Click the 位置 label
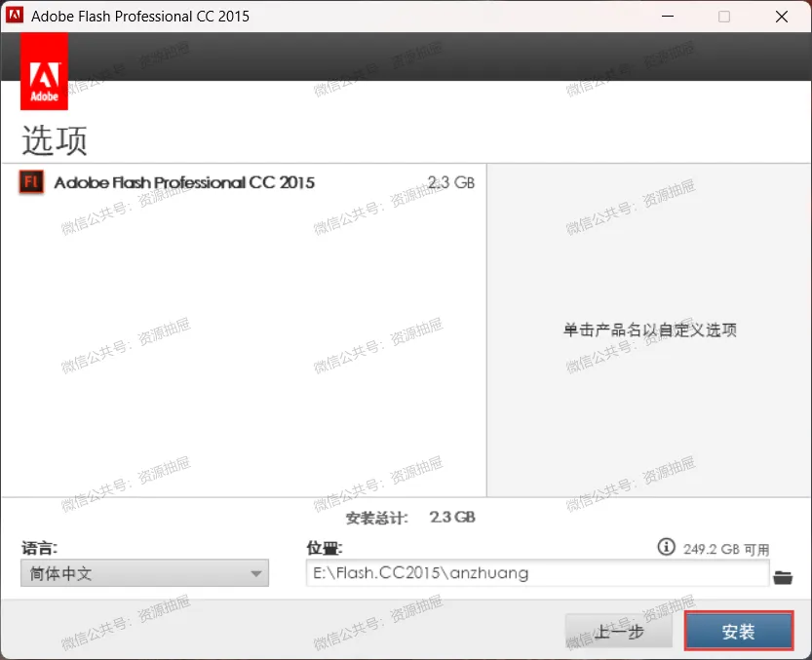 [325, 548]
